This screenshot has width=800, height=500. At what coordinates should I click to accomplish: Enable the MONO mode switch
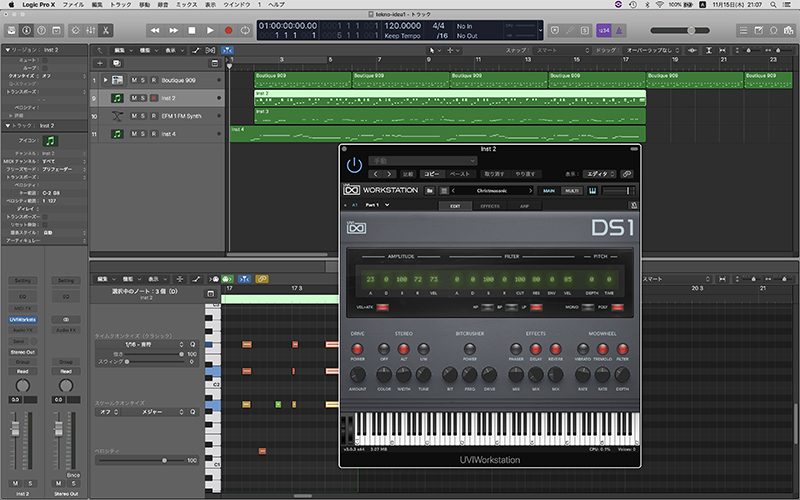(x=587, y=307)
